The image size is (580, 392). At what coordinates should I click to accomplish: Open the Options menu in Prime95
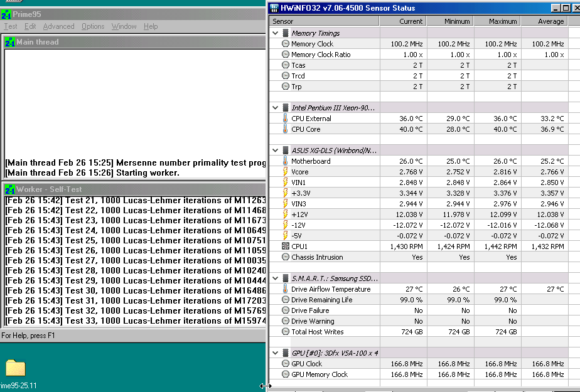point(93,26)
